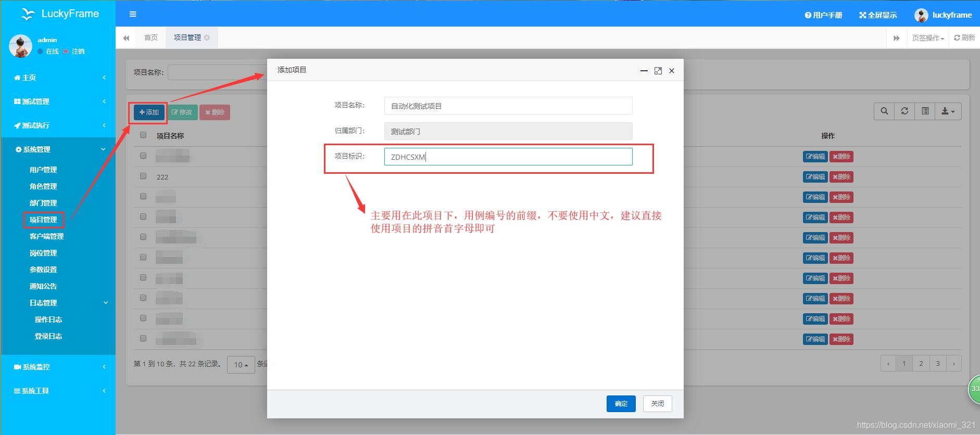Click 删除 in the 222 row
The width and height of the screenshot is (980, 435).
tap(841, 177)
